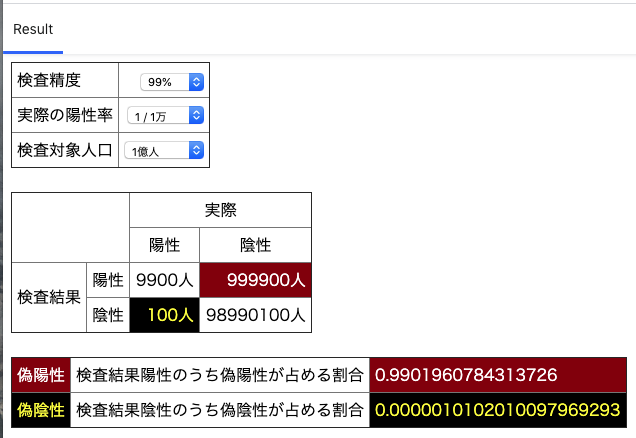Image resolution: width=636 pixels, height=438 pixels.
Task: Click 検査結果陽性のうち偽陽性が占める割合 description
Action: pos(220,375)
